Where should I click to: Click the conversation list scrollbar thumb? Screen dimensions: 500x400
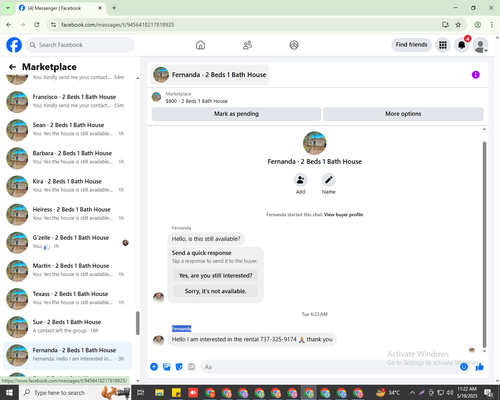[x=138, y=323]
